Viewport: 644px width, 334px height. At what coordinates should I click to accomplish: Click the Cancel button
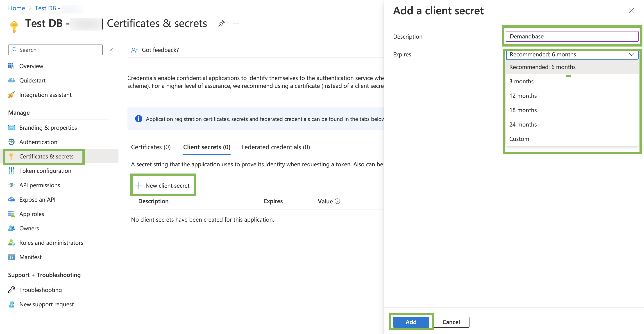pyautogui.click(x=451, y=322)
